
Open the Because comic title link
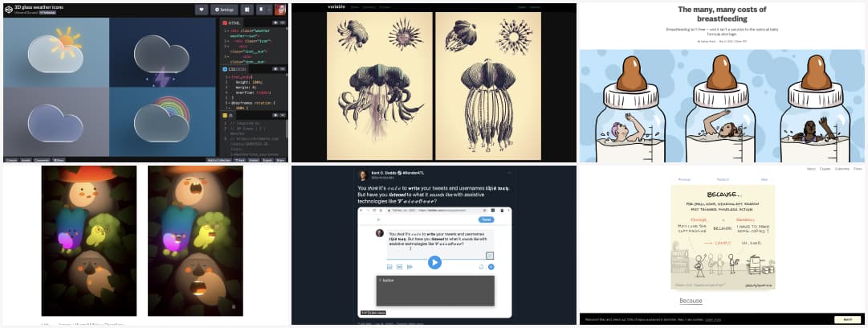pos(691,301)
